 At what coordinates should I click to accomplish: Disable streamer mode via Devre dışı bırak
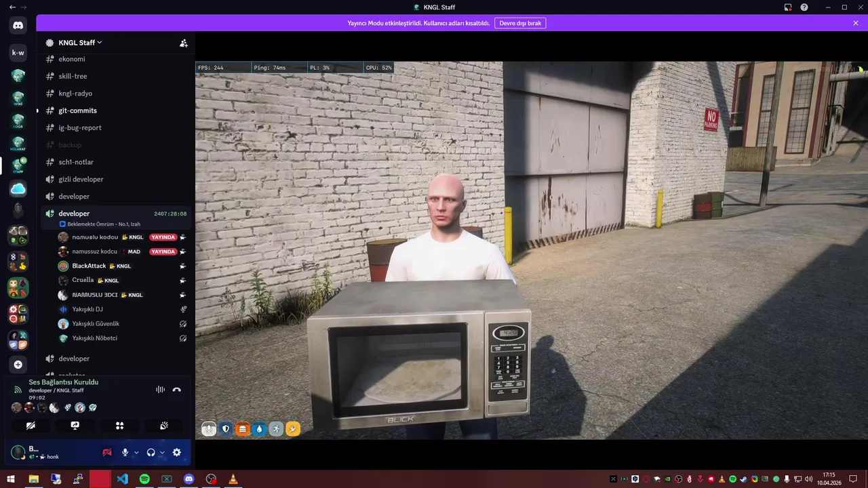click(x=520, y=23)
